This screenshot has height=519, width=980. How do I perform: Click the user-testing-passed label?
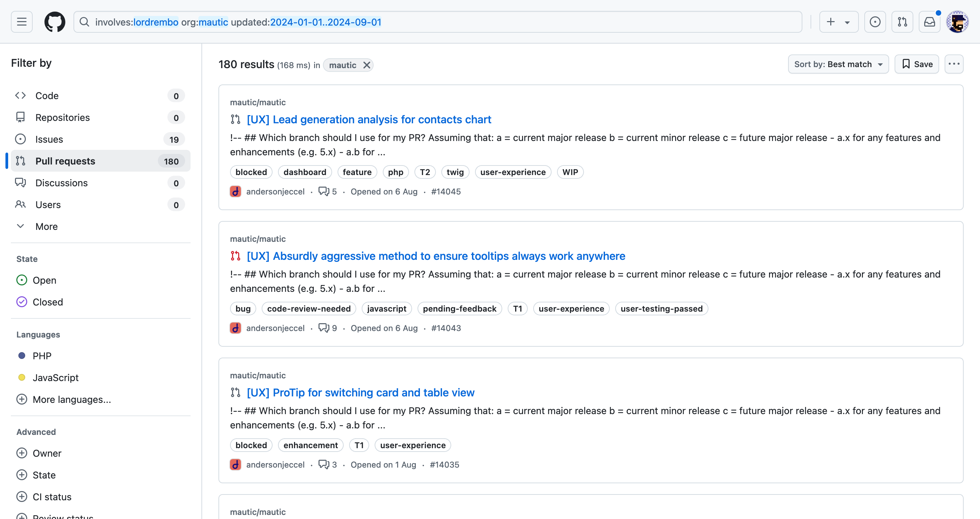point(661,309)
